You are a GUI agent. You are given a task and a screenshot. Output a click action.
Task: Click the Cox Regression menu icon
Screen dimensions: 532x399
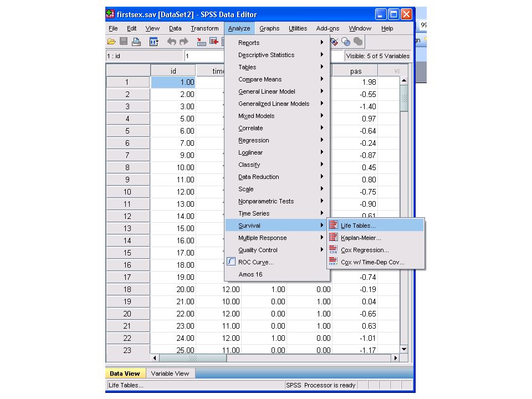pos(334,249)
